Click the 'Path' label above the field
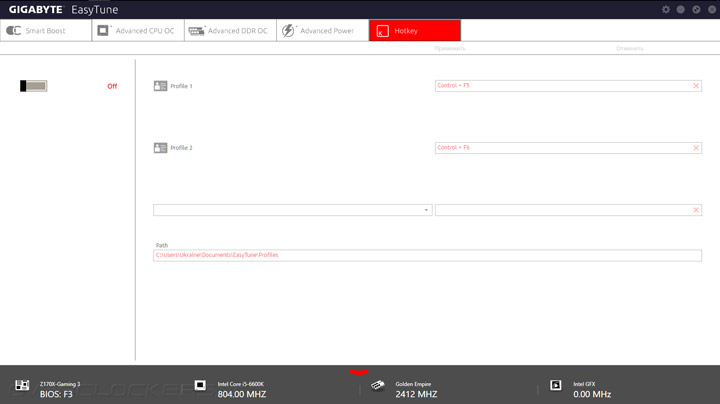Screen dimensions: 720x404 (162, 245)
